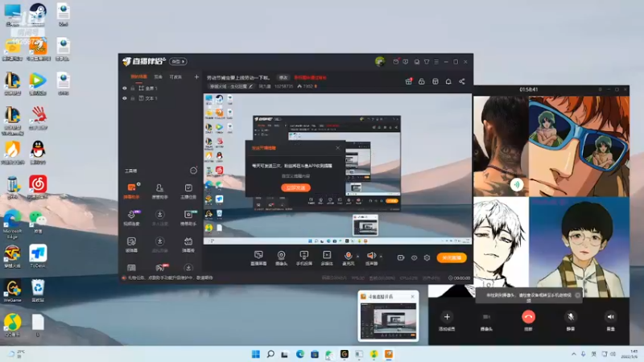Toggle the camera in the call window
644x362 pixels.
[x=486, y=317]
